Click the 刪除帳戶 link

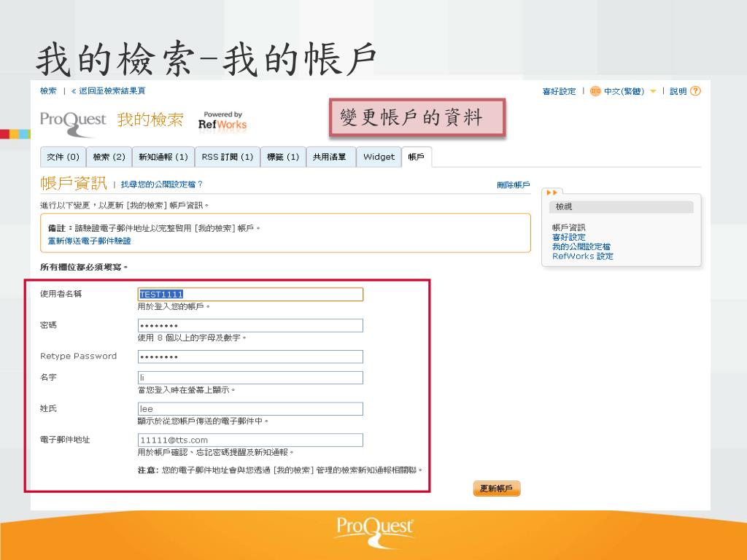click(x=513, y=184)
